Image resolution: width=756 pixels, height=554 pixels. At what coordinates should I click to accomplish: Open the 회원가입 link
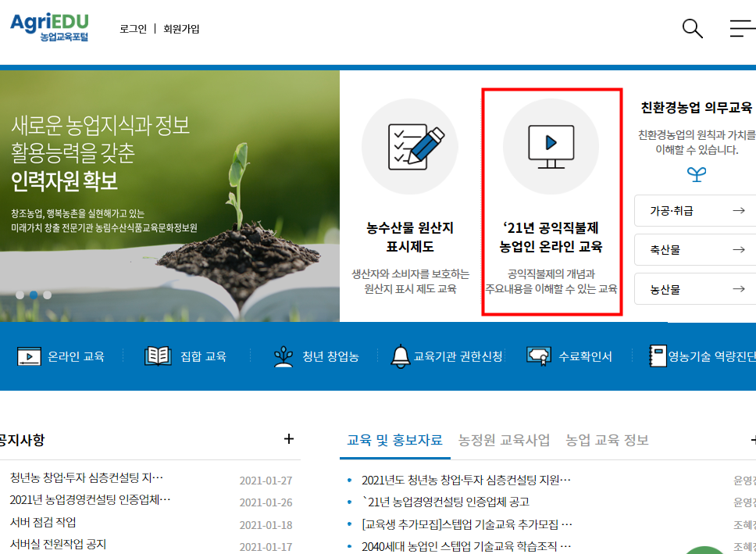(x=181, y=29)
